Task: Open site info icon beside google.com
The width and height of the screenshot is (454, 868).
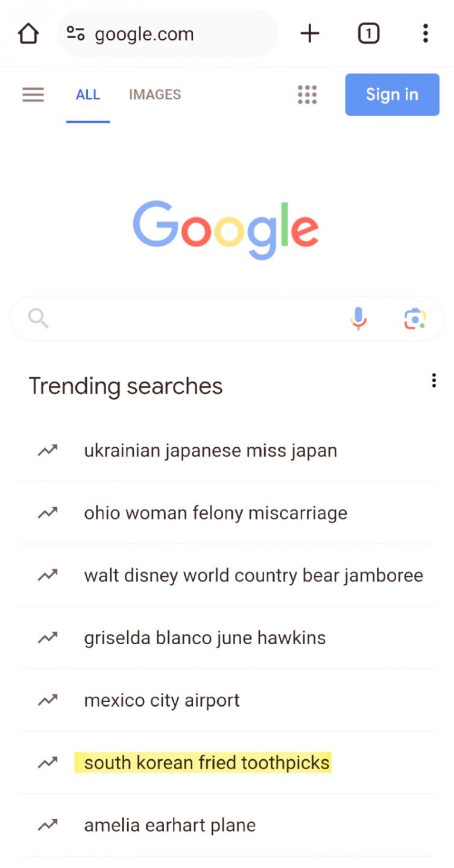Action: (75, 34)
